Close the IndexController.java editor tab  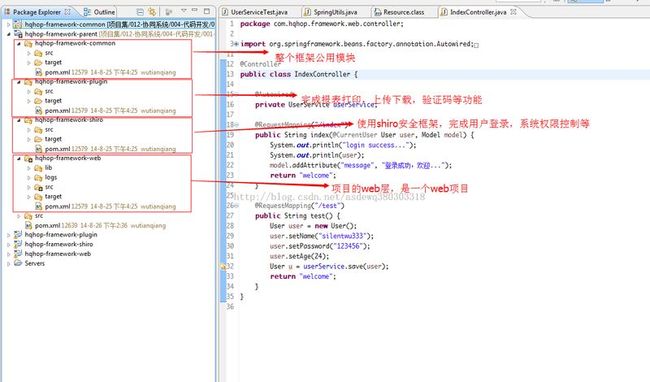[513, 12]
